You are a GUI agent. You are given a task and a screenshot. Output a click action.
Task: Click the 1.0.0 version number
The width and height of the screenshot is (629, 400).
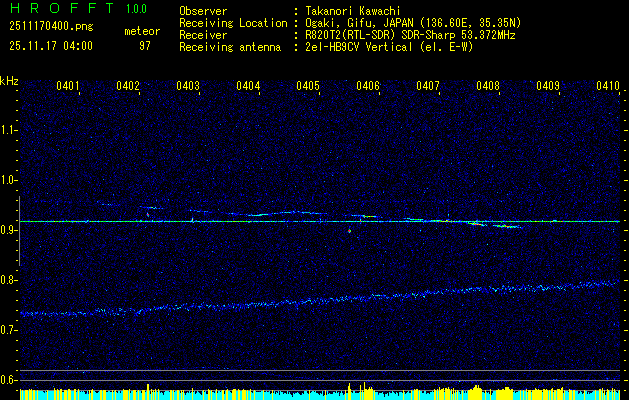click(136, 9)
